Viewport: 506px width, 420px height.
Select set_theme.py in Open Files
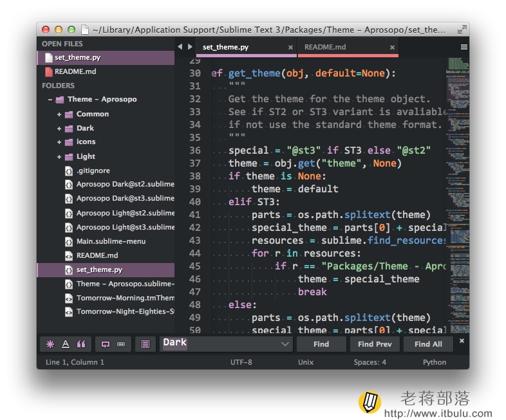(x=106, y=58)
